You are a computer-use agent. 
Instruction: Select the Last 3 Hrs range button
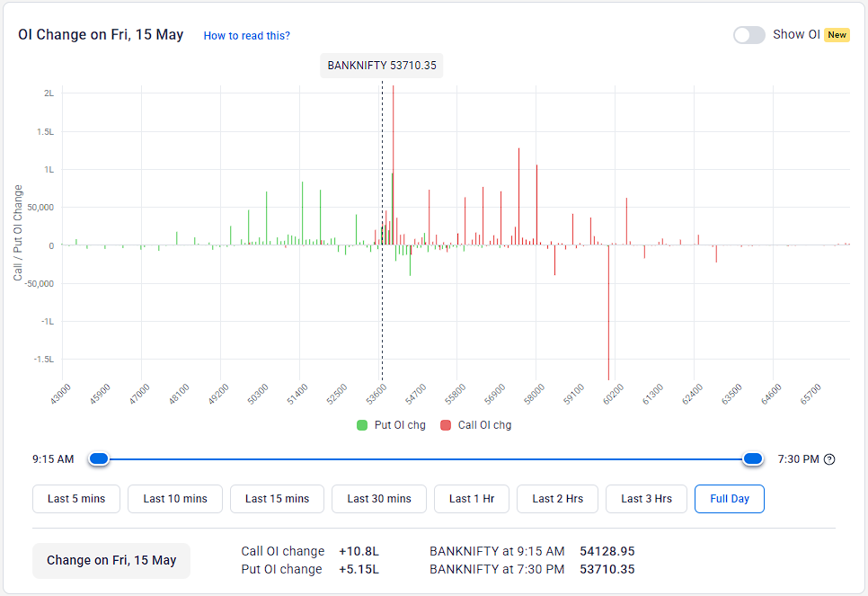[646, 499]
